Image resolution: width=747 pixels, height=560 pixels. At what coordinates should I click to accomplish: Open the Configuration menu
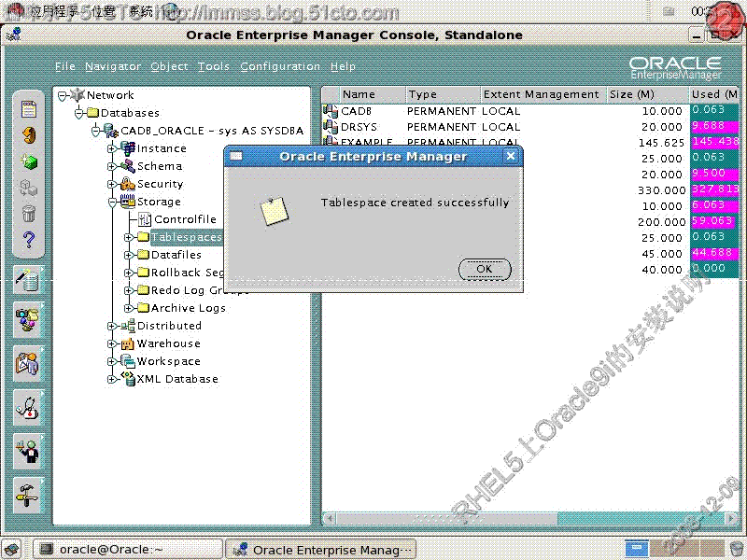point(280,66)
